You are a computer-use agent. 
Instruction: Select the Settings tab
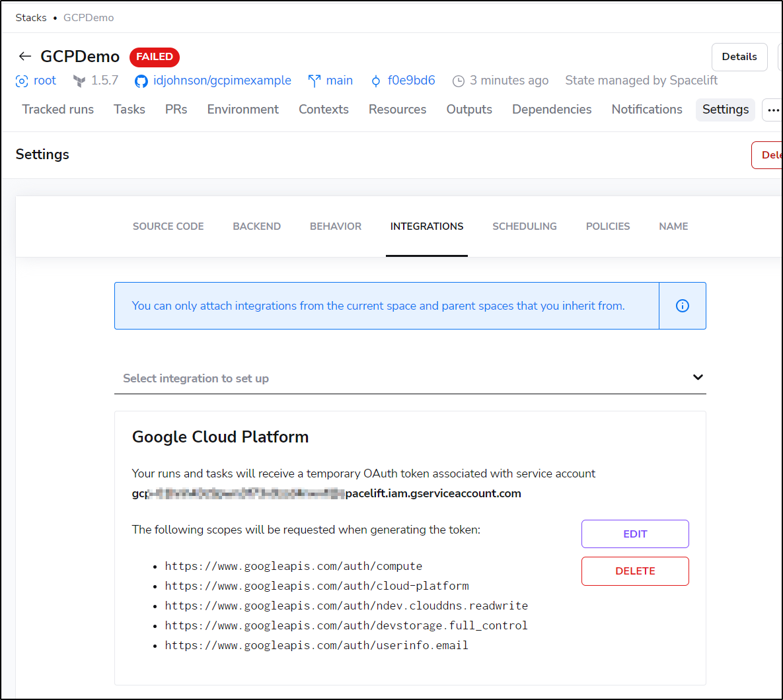click(725, 109)
